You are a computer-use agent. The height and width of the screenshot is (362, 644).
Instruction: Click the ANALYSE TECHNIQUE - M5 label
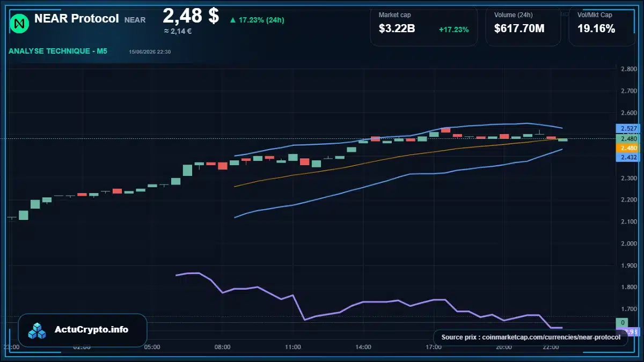(x=58, y=51)
